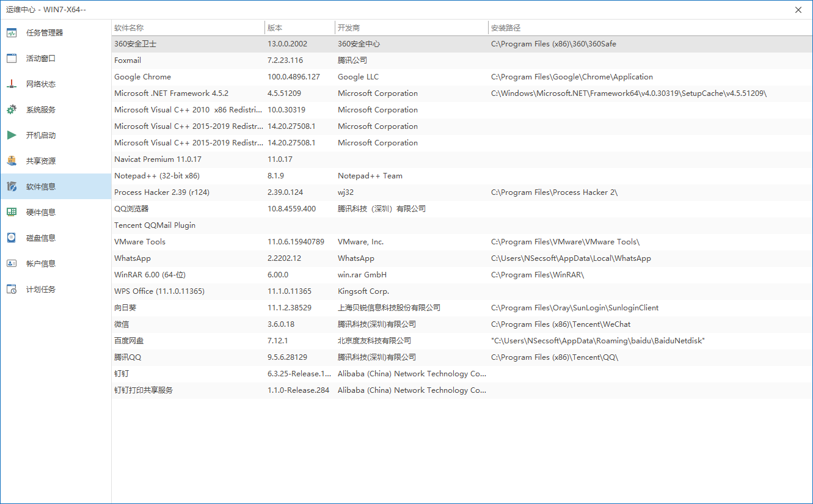
Task: Select Process Hacker 2.39 (r124) row
Action: [x=462, y=192]
